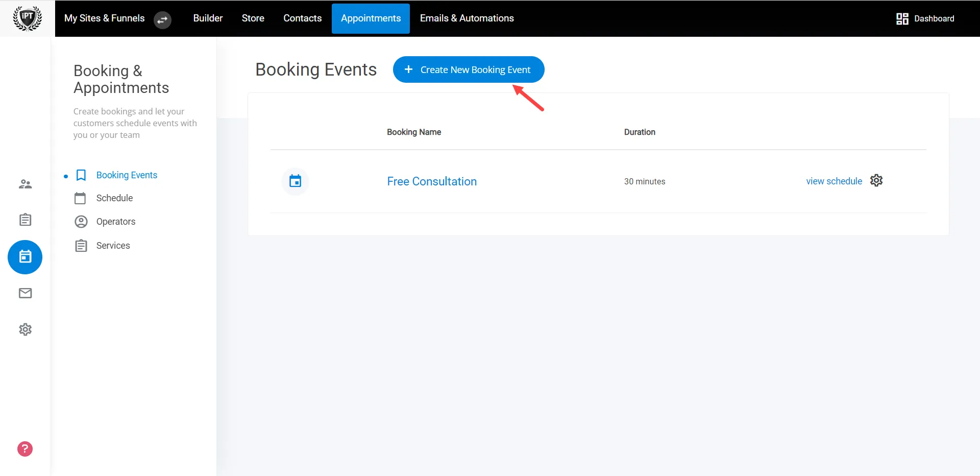Click the Booking Events bookmark icon
The width and height of the screenshot is (980, 476).
point(81,175)
